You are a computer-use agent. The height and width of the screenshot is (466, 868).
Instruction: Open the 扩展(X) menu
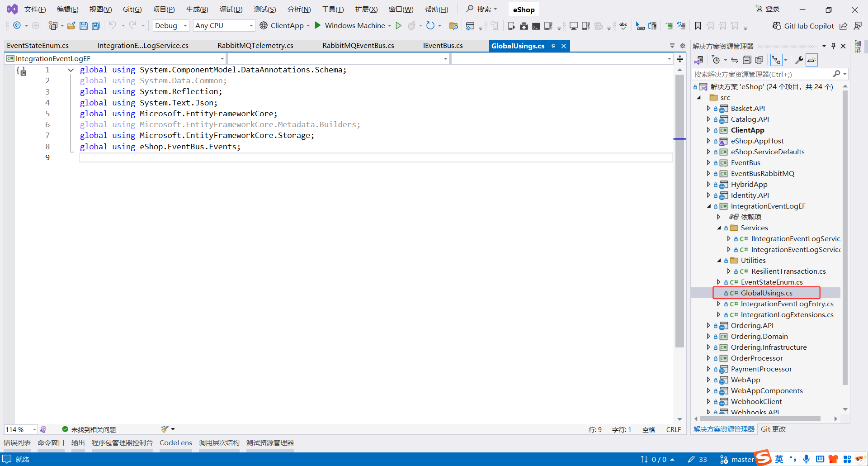tap(366, 9)
